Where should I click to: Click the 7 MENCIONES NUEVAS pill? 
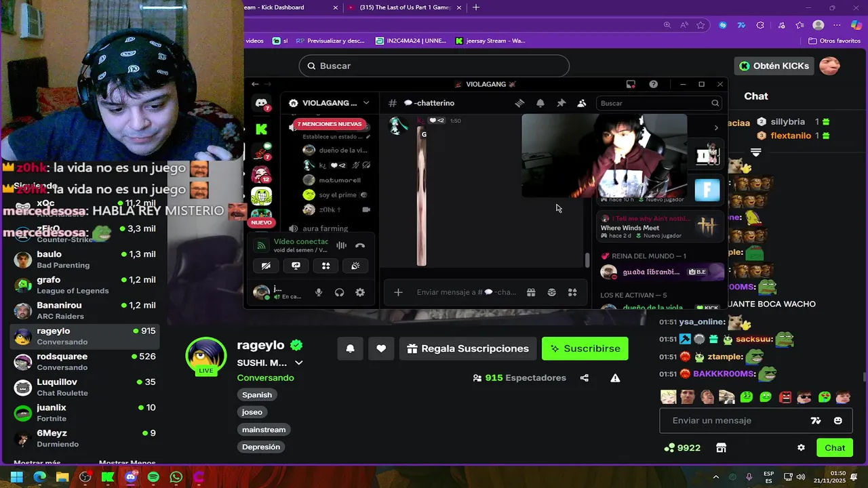(330, 124)
